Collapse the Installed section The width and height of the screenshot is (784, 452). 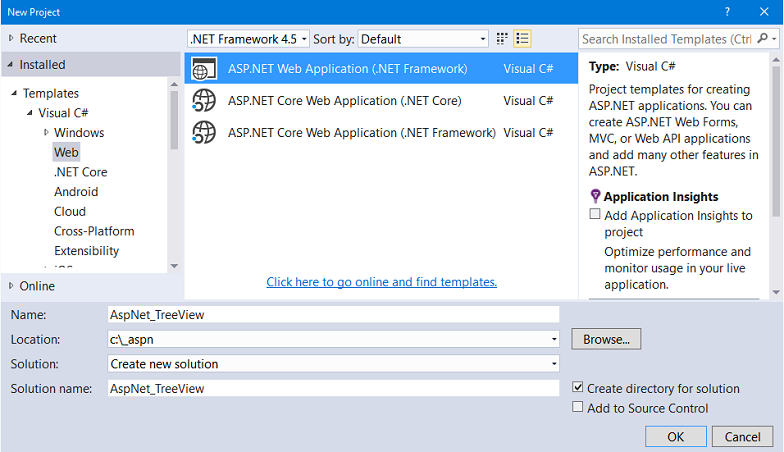(x=10, y=64)
